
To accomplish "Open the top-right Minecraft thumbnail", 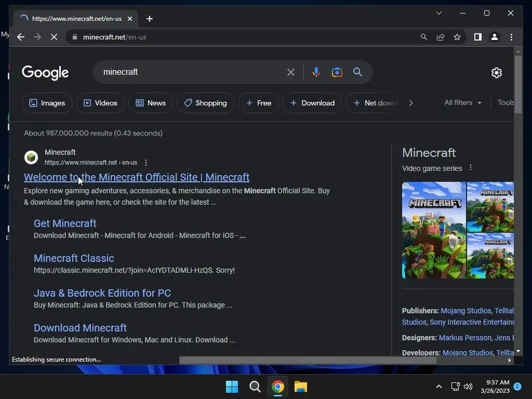I will click(x=490, y=207).
